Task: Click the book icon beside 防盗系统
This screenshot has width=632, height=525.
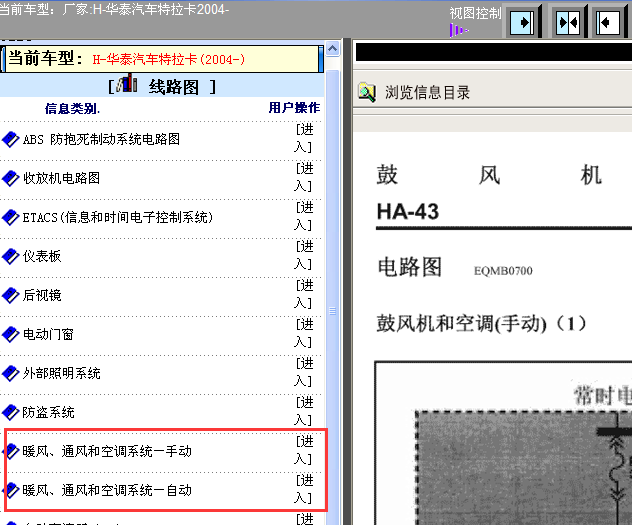Action: click(11, 413)
